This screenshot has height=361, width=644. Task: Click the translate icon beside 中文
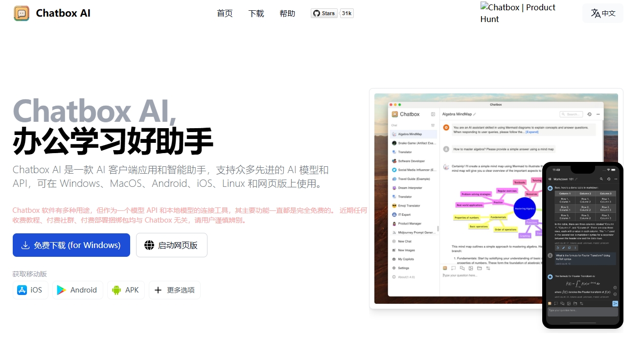[x=595, y=13]
